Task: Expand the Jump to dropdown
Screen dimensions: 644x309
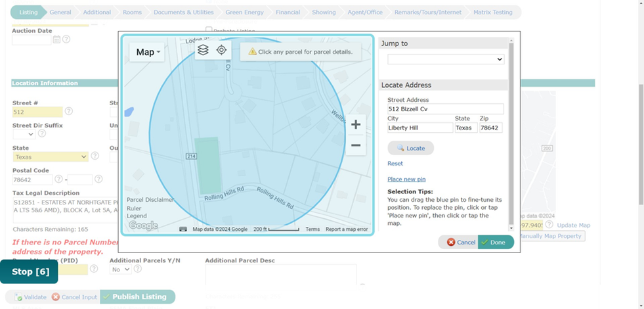Action: coord(446,59)
